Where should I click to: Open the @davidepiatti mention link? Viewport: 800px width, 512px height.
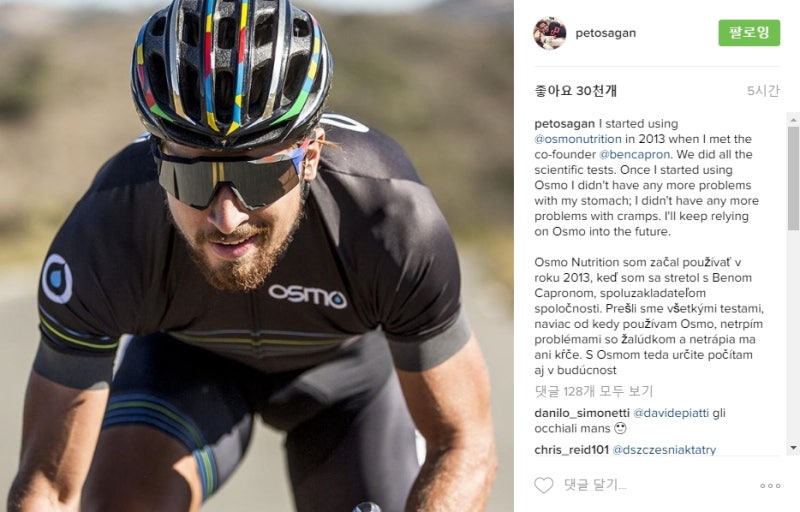coord(671,413)
